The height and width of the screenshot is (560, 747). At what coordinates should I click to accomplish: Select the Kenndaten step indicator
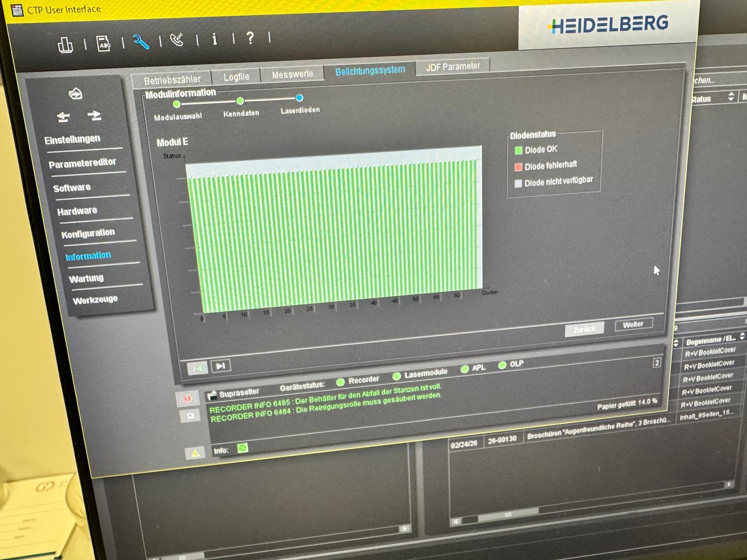coord(240,101)
